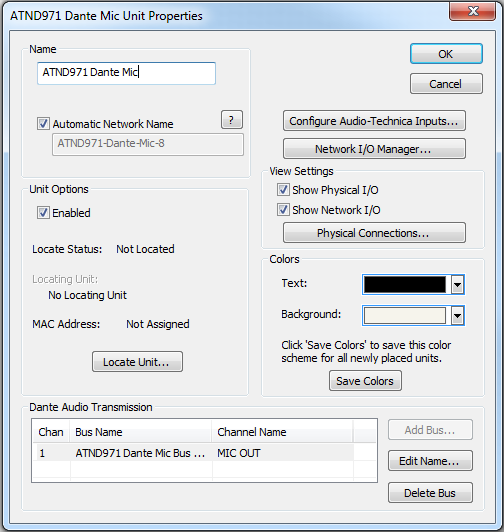Click the black Text color swatch
Screen dimensions: 504x532
(405, 285)
